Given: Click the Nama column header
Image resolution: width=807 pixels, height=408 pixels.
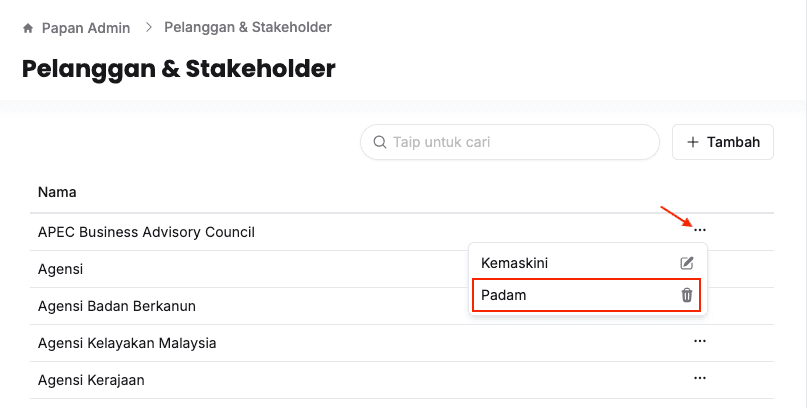Looking at the screenshot, I should tap(57, 192).
